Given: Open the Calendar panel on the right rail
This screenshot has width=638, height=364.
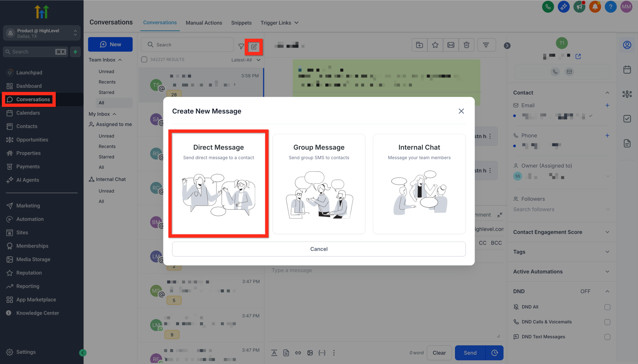Looking at the screenshot, I should coord(627,69).
